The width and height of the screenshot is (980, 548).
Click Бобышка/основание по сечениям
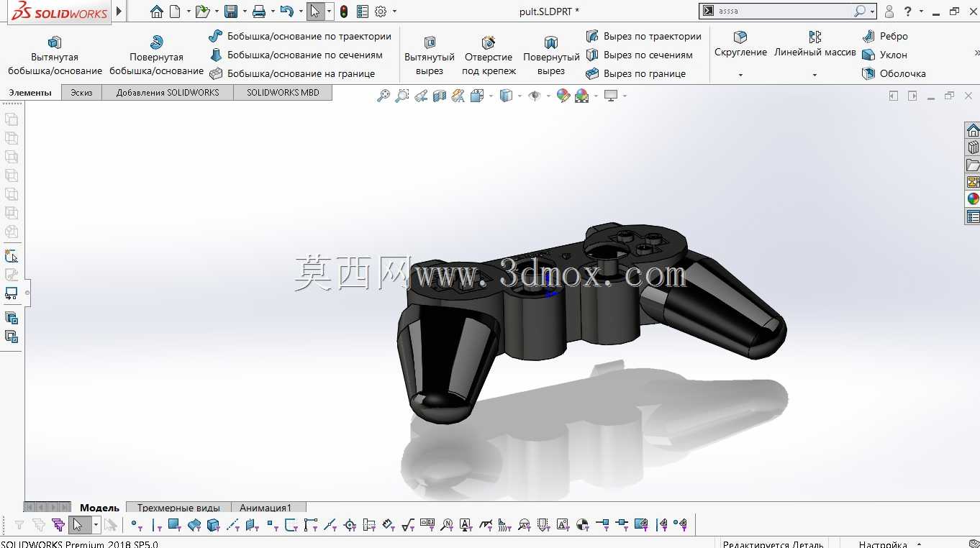tap(296, 55)
